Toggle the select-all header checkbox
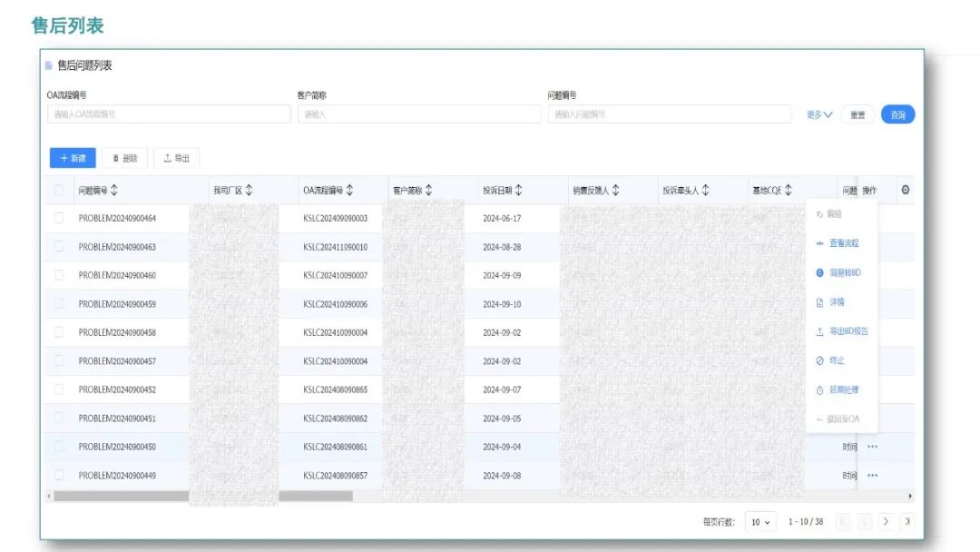The height and width of the screenshot is (552, 980). pyautogui.click(x=59, y=191)
